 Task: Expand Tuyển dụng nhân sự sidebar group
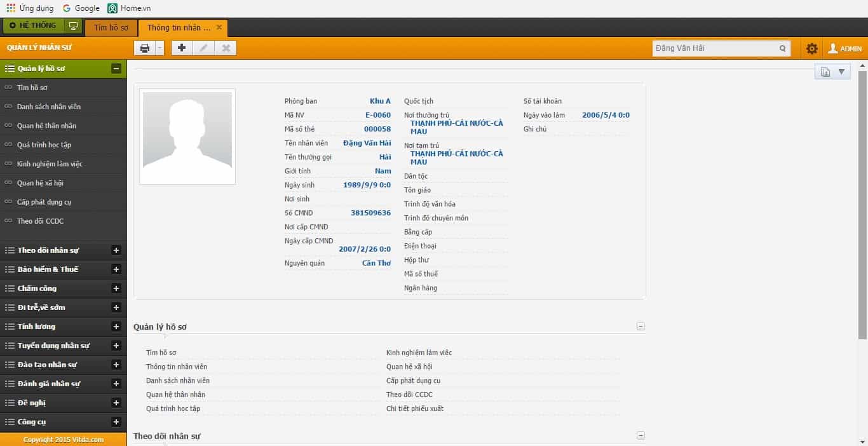pos(116,346)
